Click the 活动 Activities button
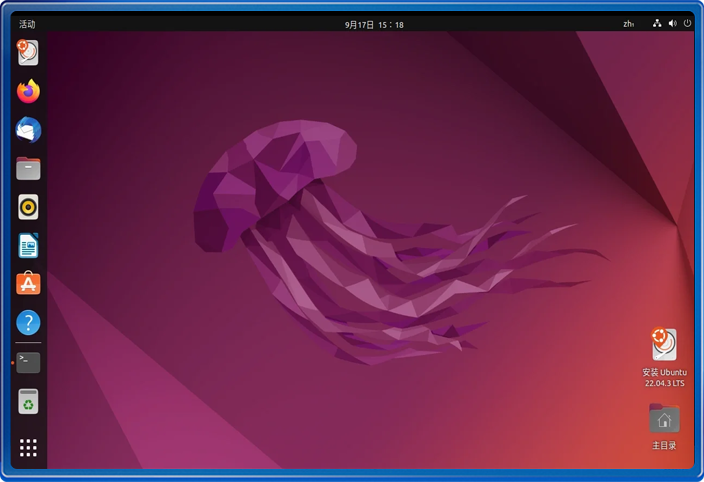This screenshot has width=704, height=482. pos(27,24)
